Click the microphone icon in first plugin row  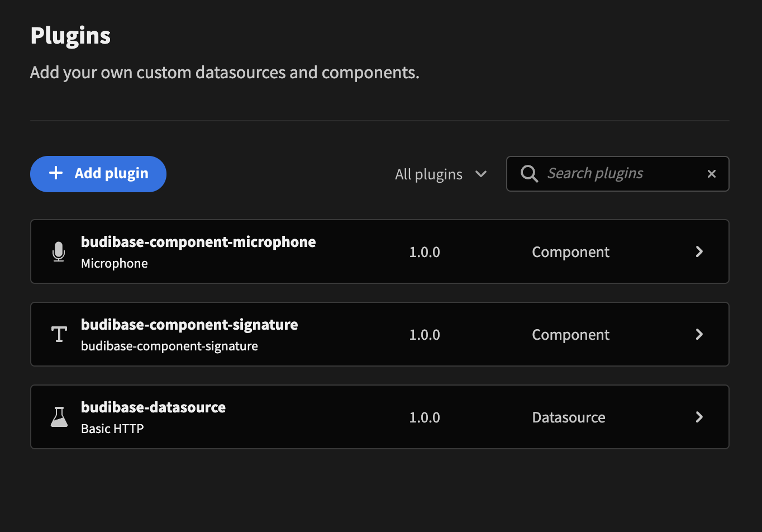[59, 252]
